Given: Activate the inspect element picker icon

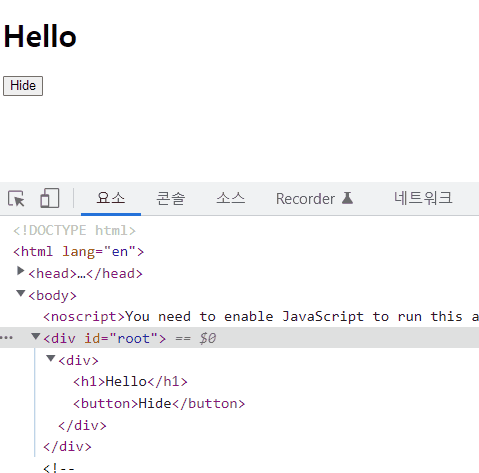Looking at the screenshot, I should click(16, 199).
